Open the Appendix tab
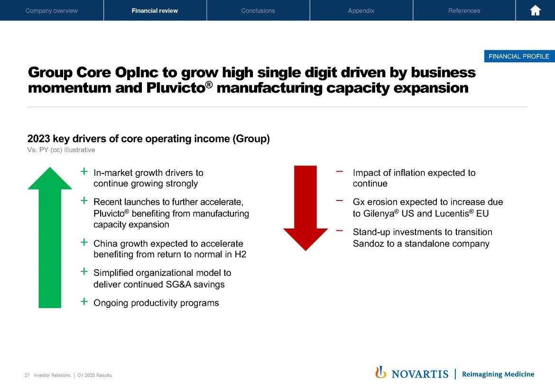This screenshot has width=555, height=392. point(361,10)
